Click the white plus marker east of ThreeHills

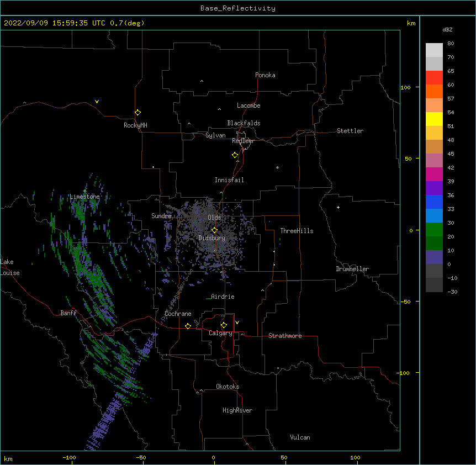click(x=338, y=207)
